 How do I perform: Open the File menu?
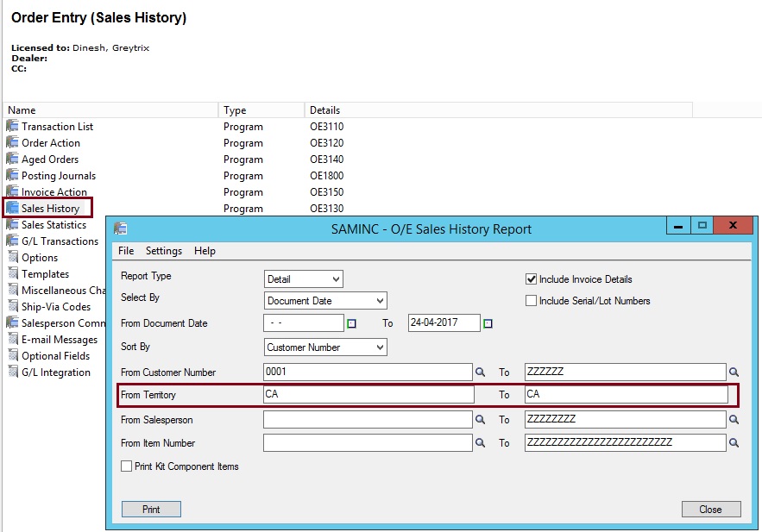click(x=126, y=251)
